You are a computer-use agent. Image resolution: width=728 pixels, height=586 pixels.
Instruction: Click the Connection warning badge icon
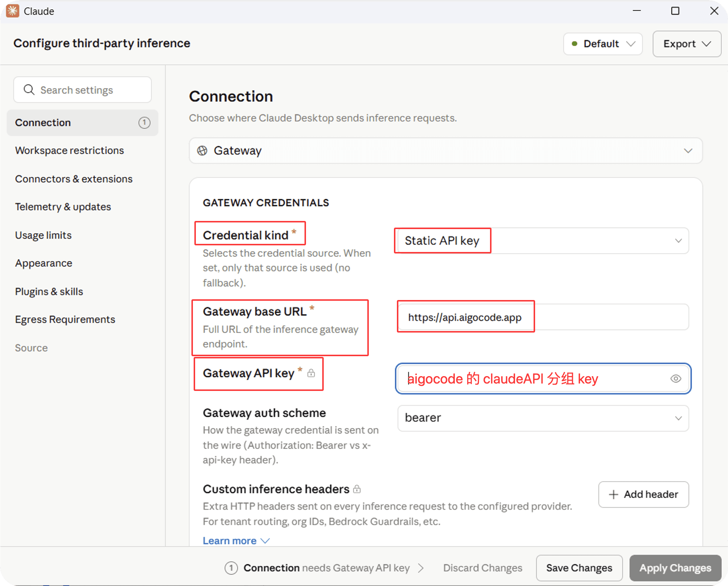[144, 123]
